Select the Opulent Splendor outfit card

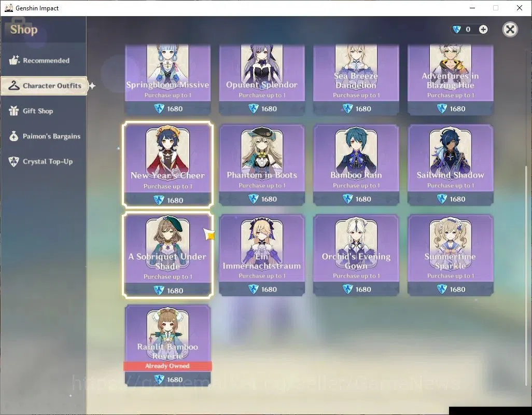[x=262, y=80]
